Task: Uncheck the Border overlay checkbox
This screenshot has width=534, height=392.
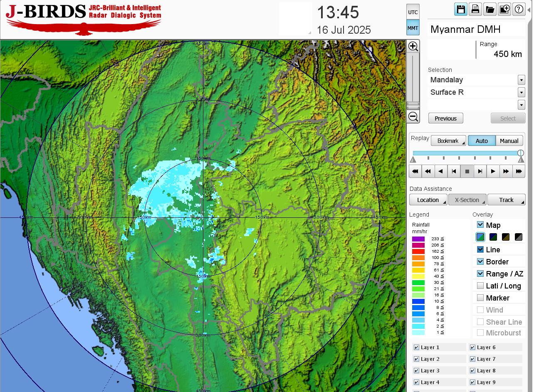Action: [480, 262]
